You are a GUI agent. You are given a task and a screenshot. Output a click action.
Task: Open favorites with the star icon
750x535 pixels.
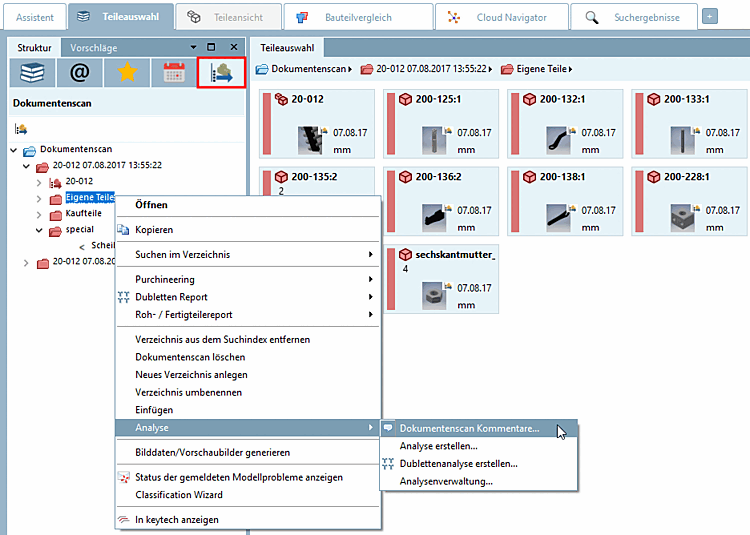coord(127,73)
